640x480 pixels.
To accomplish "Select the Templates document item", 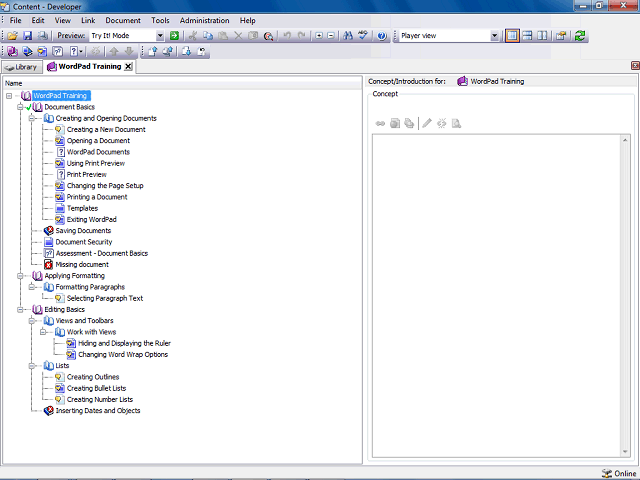I will [x=82, y=208].
